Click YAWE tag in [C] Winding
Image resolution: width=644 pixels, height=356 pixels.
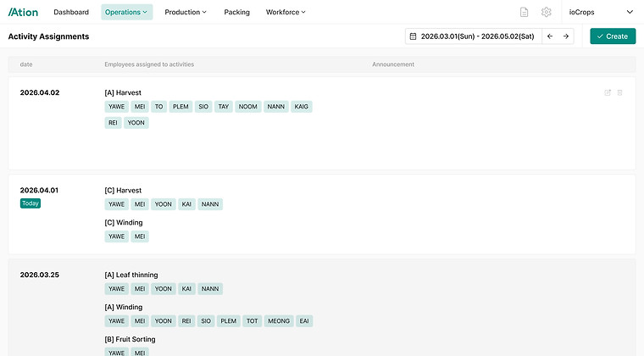click(117, 236)
